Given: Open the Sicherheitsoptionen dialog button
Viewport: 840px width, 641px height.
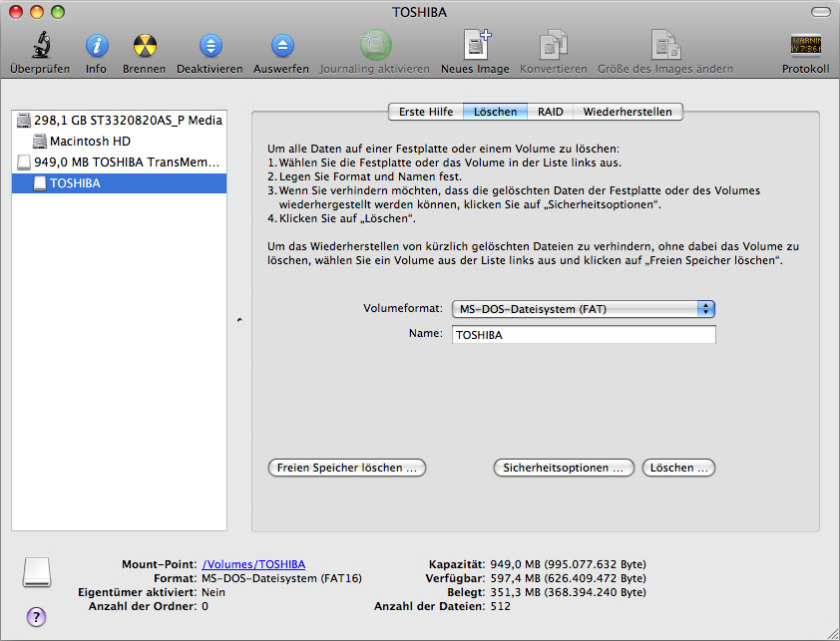Looking at the screenshot, I should click(564, 468).
